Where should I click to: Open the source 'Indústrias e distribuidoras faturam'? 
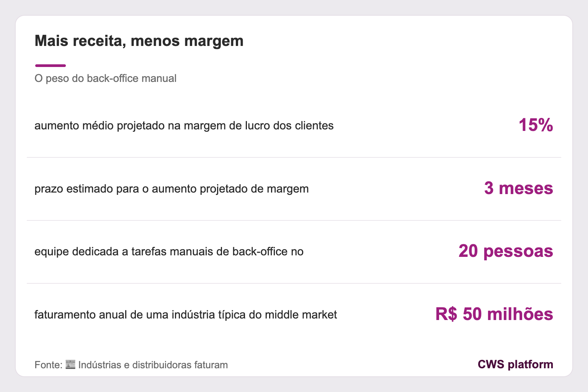[x=153, y=365]
